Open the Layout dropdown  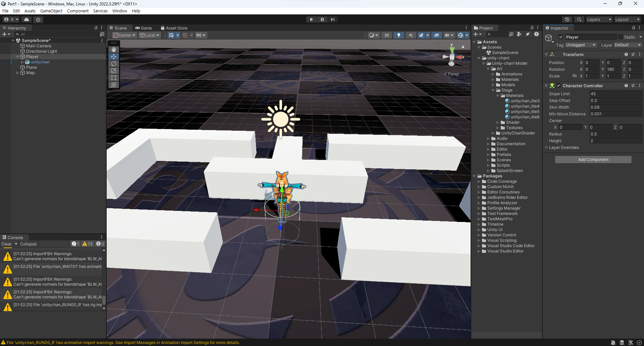[627, 19]
